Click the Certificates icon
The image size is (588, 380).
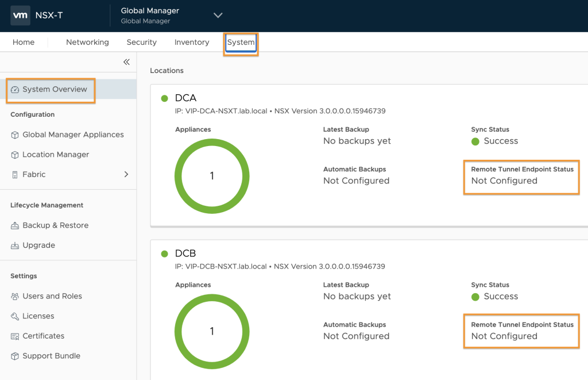point(14,336)
